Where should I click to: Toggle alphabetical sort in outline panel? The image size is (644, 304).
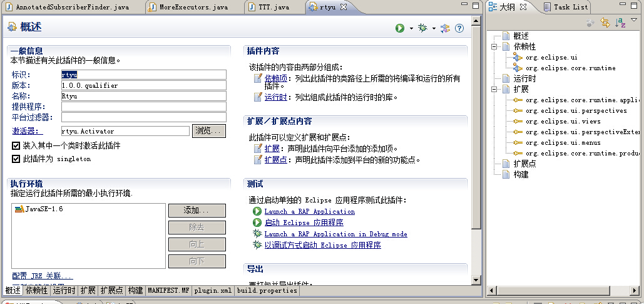tap(620, 23)
